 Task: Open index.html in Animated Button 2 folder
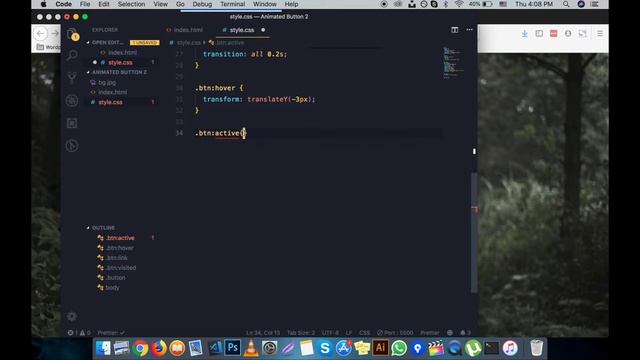(113, 92)
